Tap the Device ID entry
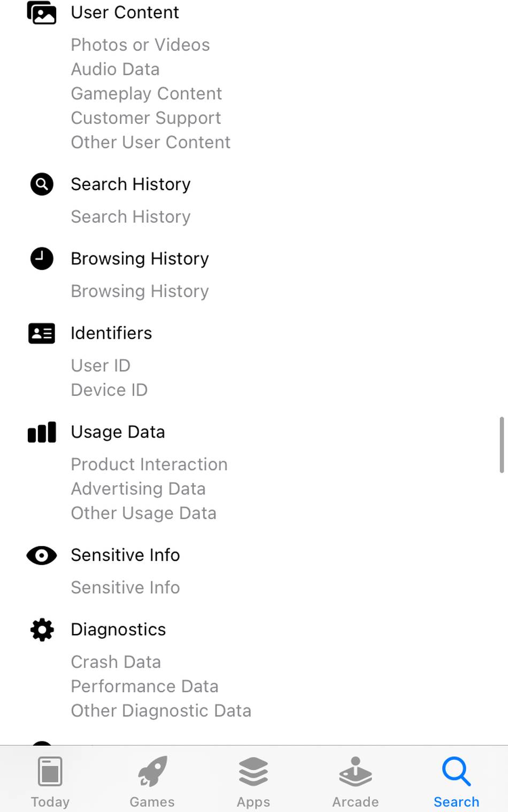 (109, 390)
